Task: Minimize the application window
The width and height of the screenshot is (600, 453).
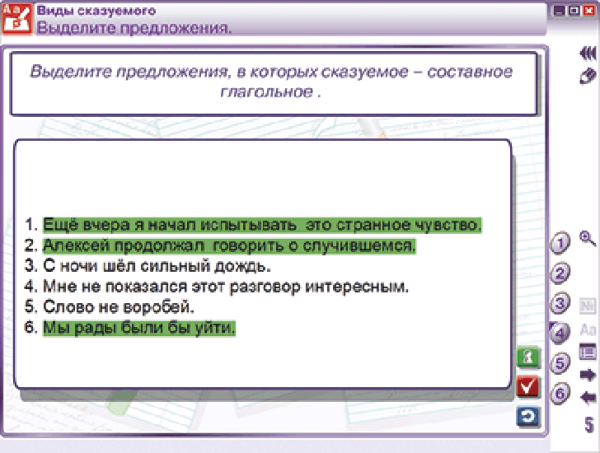Action: (559, 11)
